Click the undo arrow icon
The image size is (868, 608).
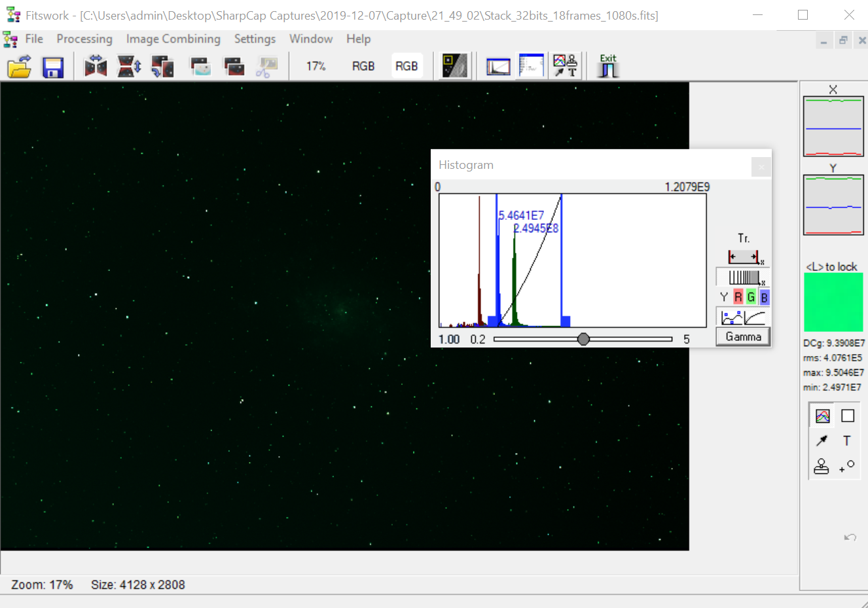point(850,537)
